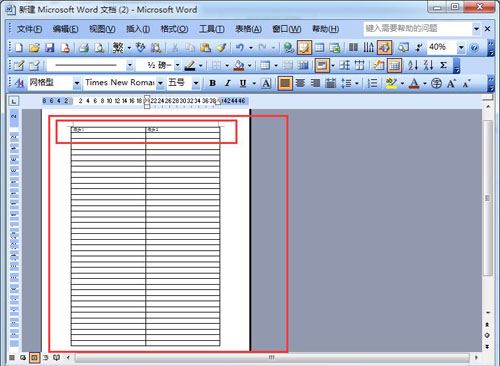This screenshot has width=500, height=366.
Task: Open Styles and Formatting pane icon
Action: (x=19, y=83)
